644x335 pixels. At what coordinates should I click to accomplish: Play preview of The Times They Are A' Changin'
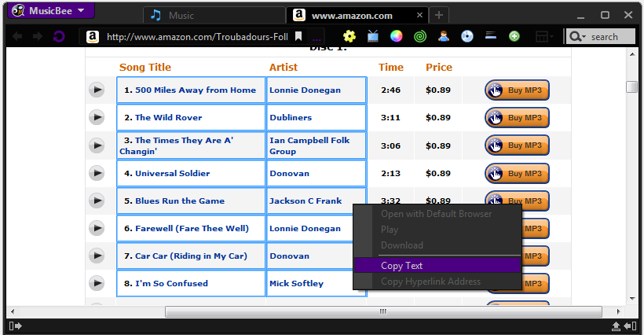click(97, 145)
